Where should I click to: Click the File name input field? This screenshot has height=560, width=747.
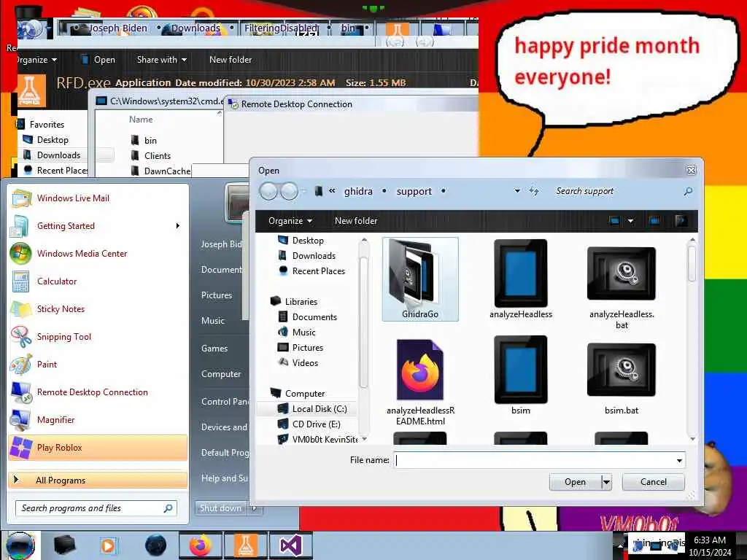[533, 460]
